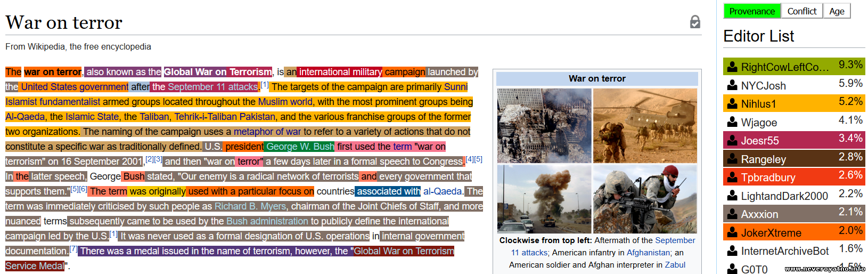Image resolution: width=868 pixels, height=274 pixels.
Task: Highlight edits by Tpbradbury
Action: point(794,177)
